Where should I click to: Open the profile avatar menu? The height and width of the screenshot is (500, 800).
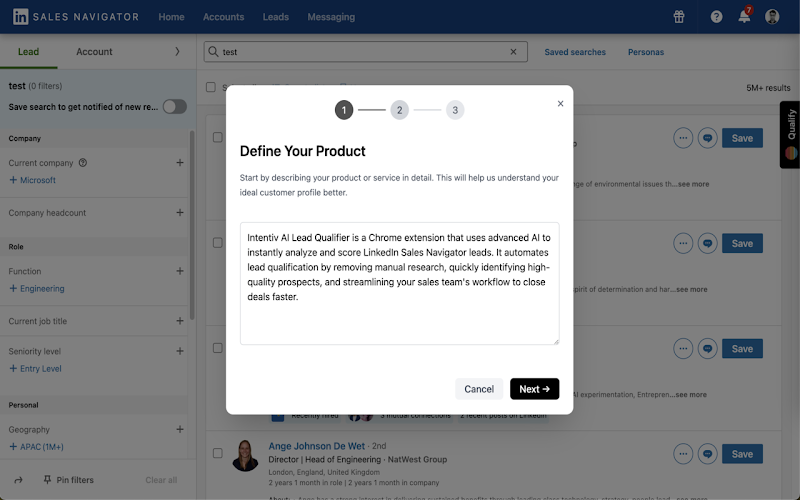pyautogui.click(x=772, y=16)
